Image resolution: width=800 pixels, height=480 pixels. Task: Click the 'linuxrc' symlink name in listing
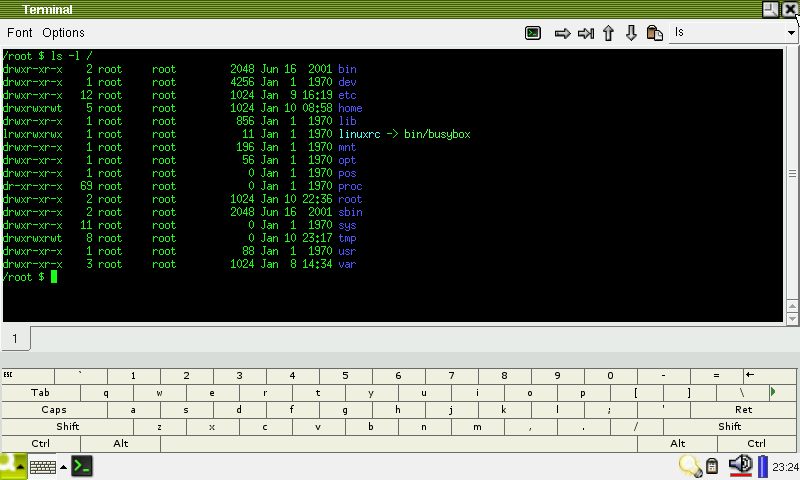(x=360, y=134)
